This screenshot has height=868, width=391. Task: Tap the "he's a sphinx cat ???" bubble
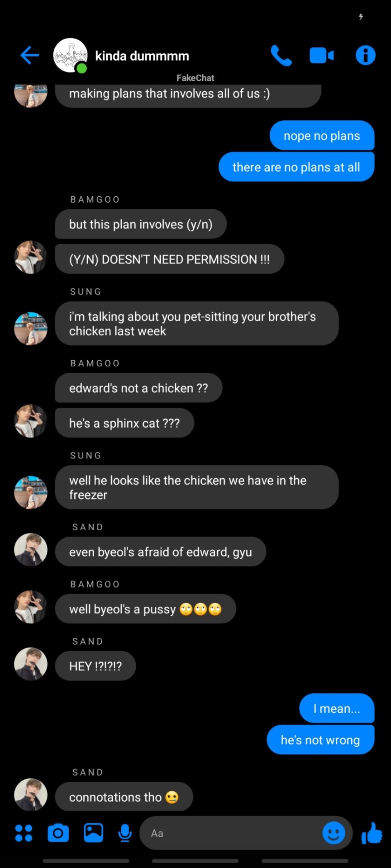tap(124, 423)
